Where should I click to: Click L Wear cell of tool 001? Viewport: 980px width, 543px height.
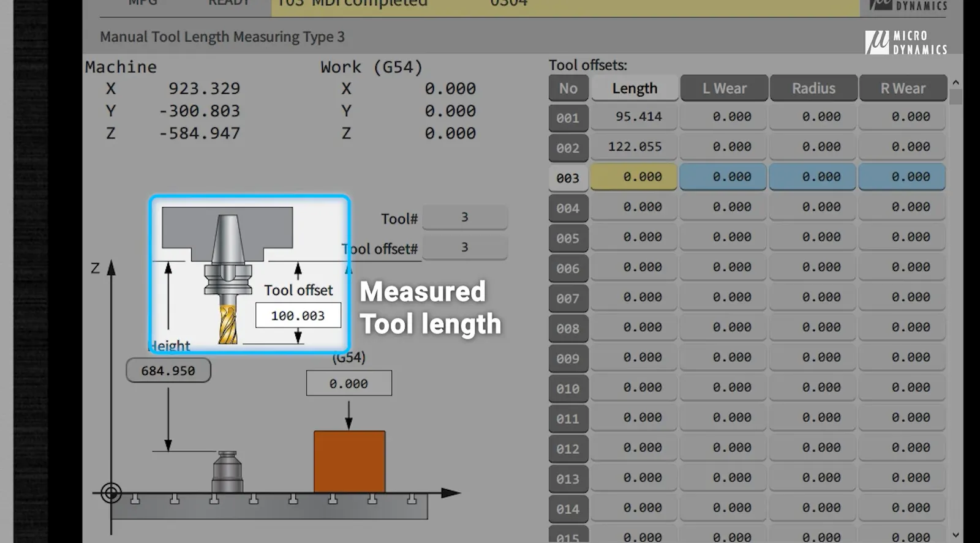coord(724,116)
